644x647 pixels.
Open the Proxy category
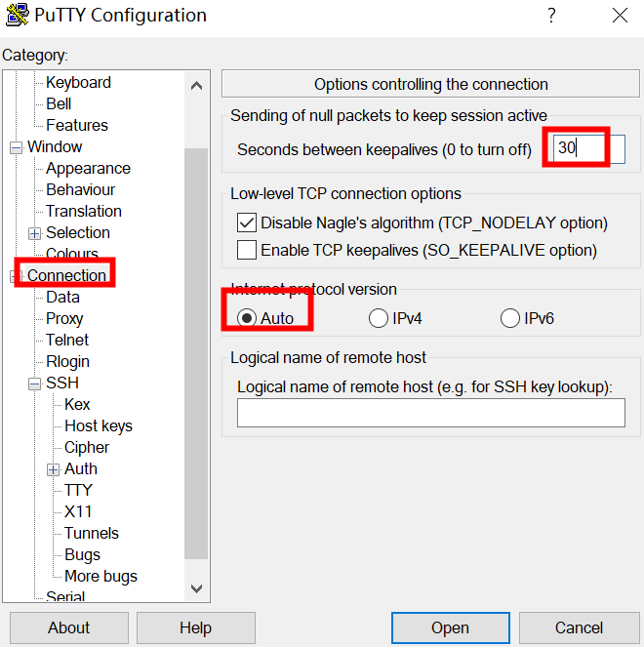click(64, 318)
